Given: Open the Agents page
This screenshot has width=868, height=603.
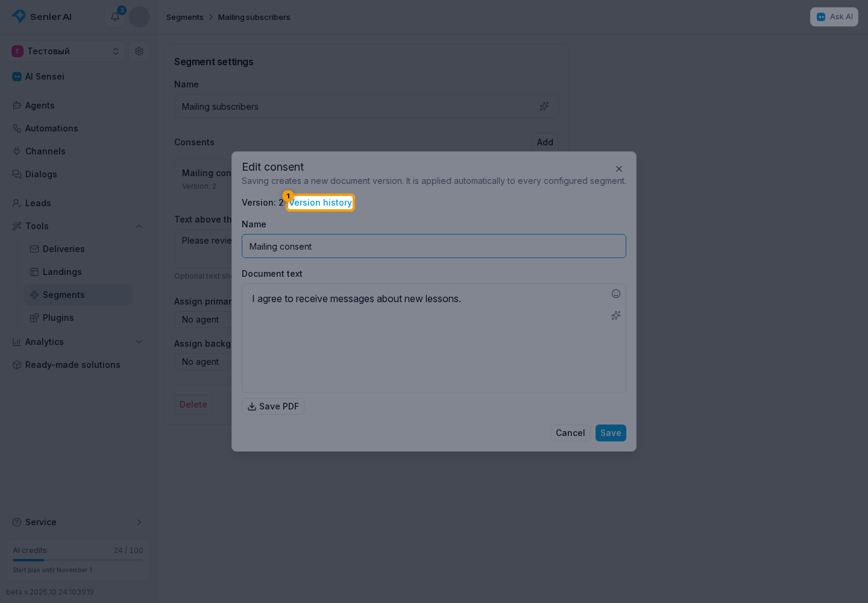Looking at the screenshot, I should (x=78, y=106).
